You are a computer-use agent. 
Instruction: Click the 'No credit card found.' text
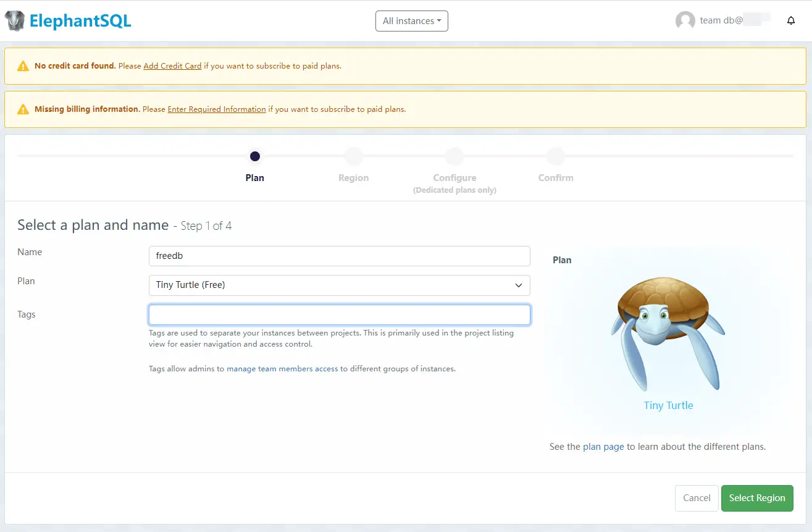coord(75,66)
